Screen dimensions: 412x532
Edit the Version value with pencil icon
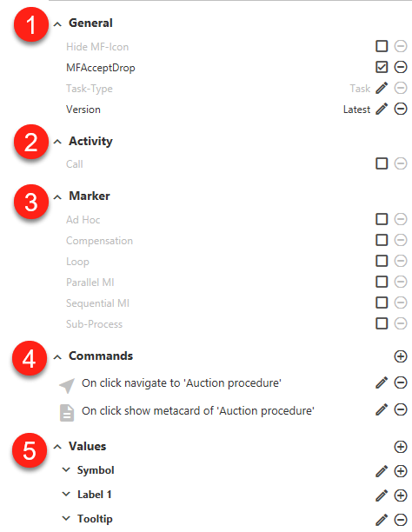pos(382,110)
